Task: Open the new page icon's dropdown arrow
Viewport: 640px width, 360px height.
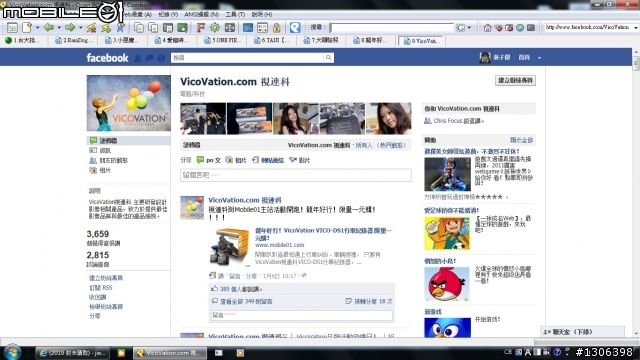Action: click(x=38, y=28)
